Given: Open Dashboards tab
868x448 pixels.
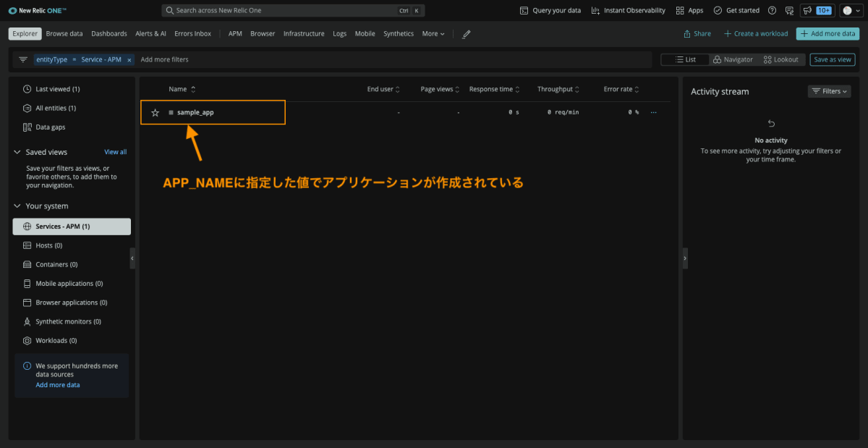Looking at the screenshot, I should point(109,34).
